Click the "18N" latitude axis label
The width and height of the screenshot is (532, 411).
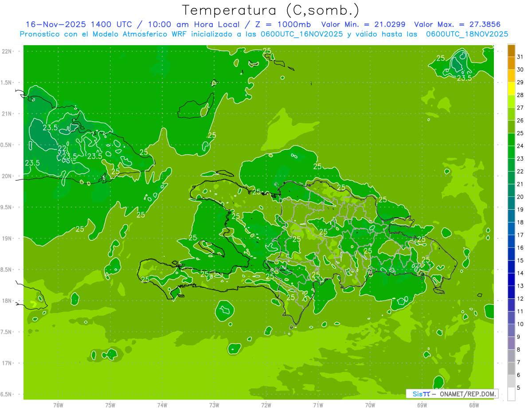(x=8, y=301)
